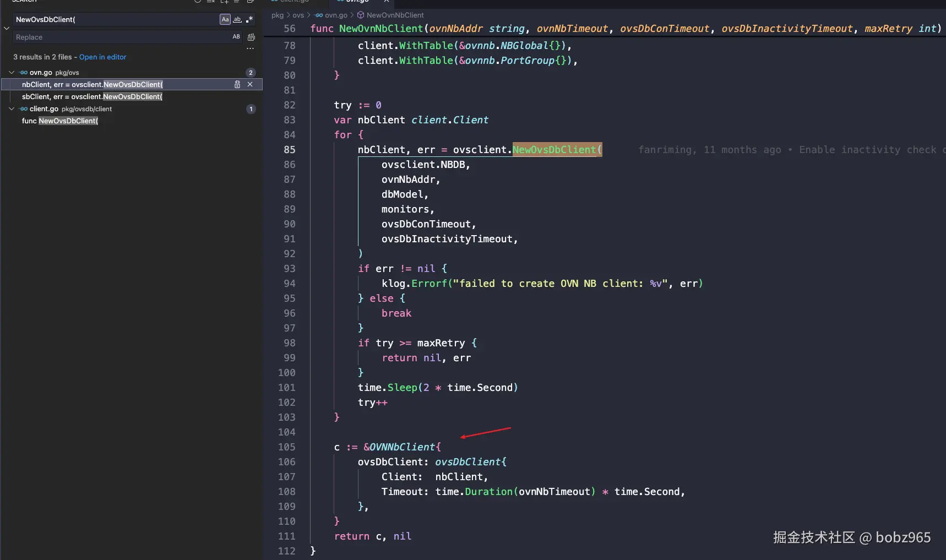The image size is (946, 560).
Task: Click ovn.go in the breadcrumb
Action: tap(336, 15)
